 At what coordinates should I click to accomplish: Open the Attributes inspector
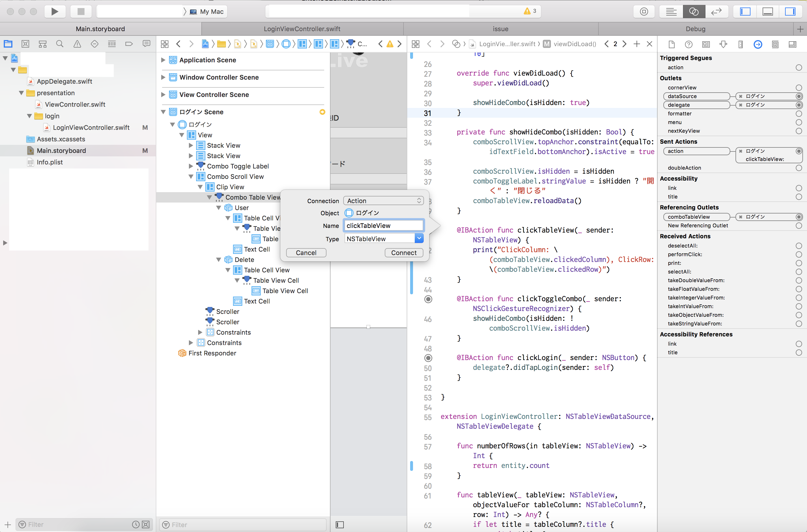[723, 44]
